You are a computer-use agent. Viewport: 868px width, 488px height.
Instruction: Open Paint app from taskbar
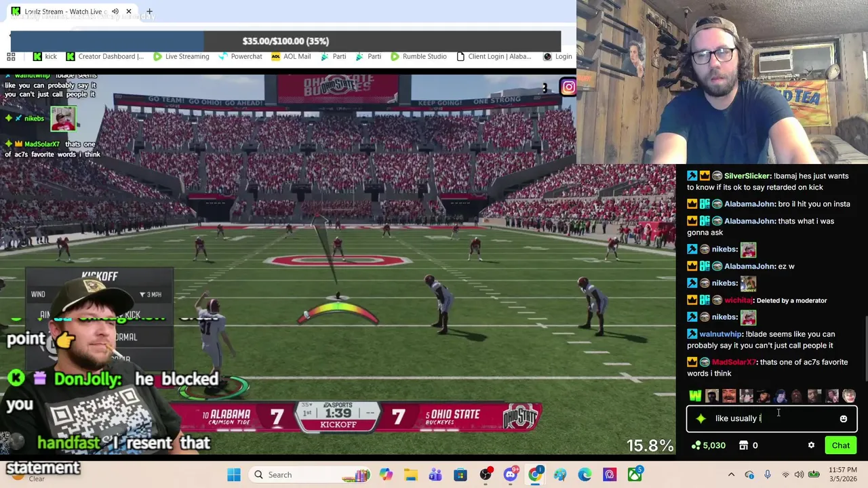pos(560,474)
